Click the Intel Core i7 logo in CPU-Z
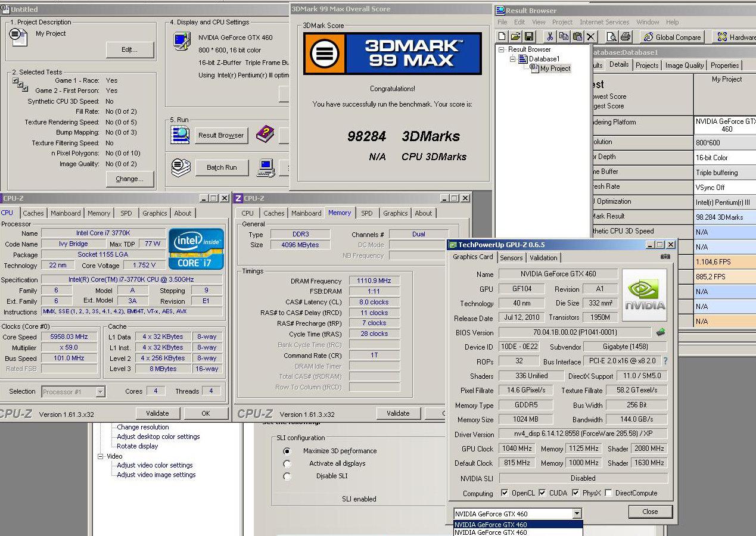The width and height of the screenshot is (756, 536). (x=197, y=248)
